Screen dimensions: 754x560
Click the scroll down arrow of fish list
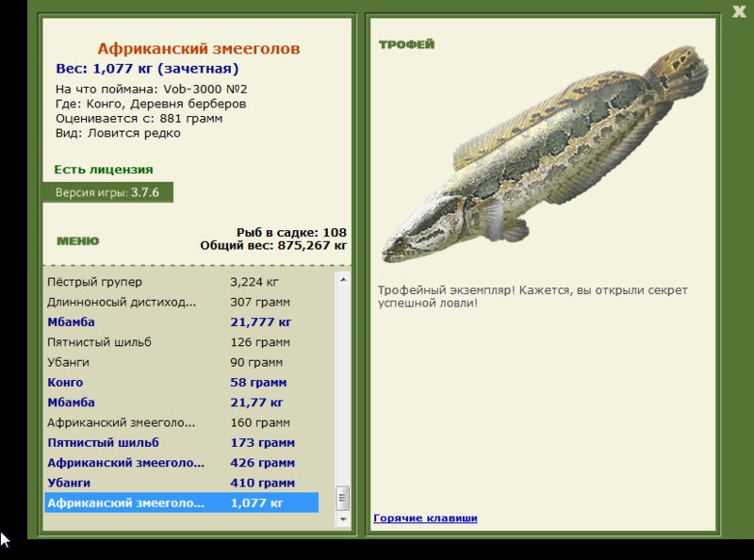click(x=343, y=519)
